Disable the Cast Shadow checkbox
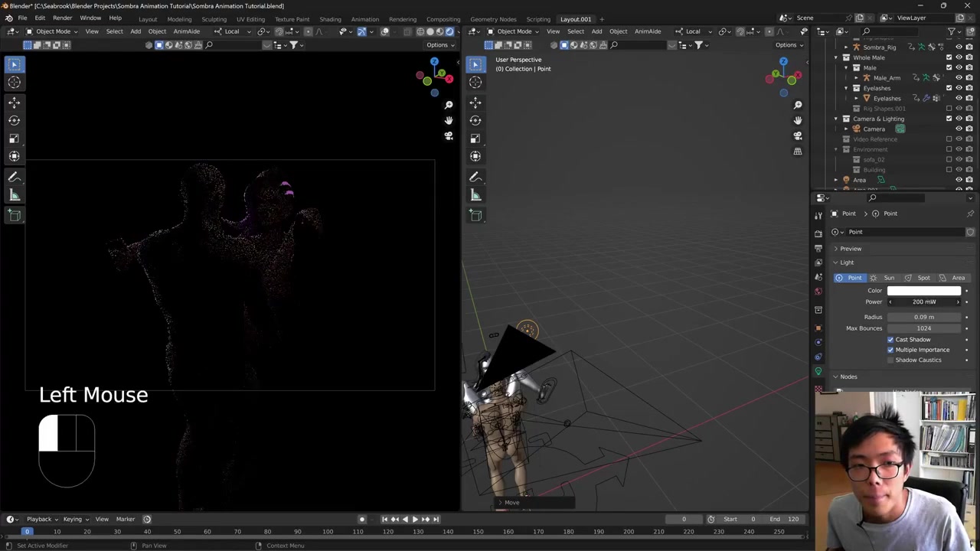The height and width of the screenshot is (551, 980). [x=890, y=339]
